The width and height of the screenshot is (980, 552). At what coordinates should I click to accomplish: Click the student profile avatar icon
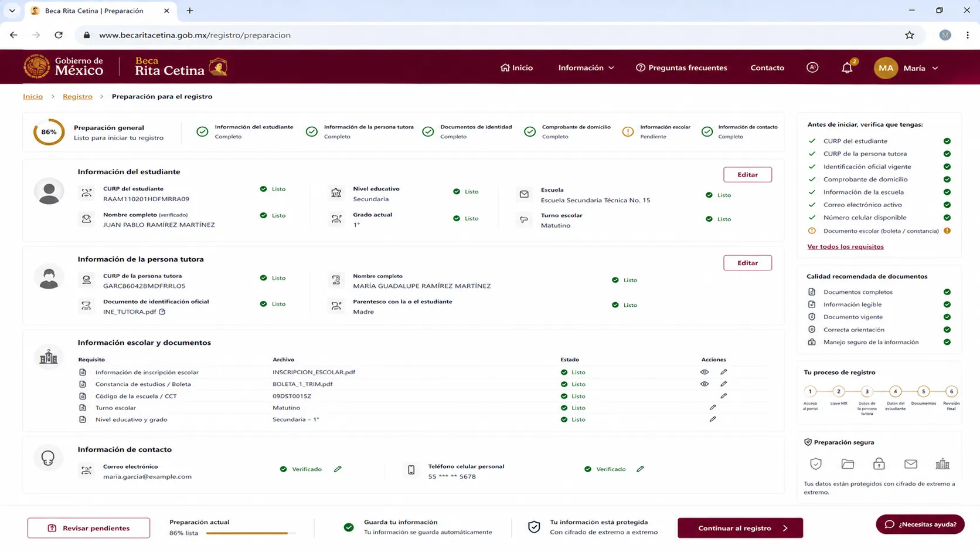click(x=49, y=192)
